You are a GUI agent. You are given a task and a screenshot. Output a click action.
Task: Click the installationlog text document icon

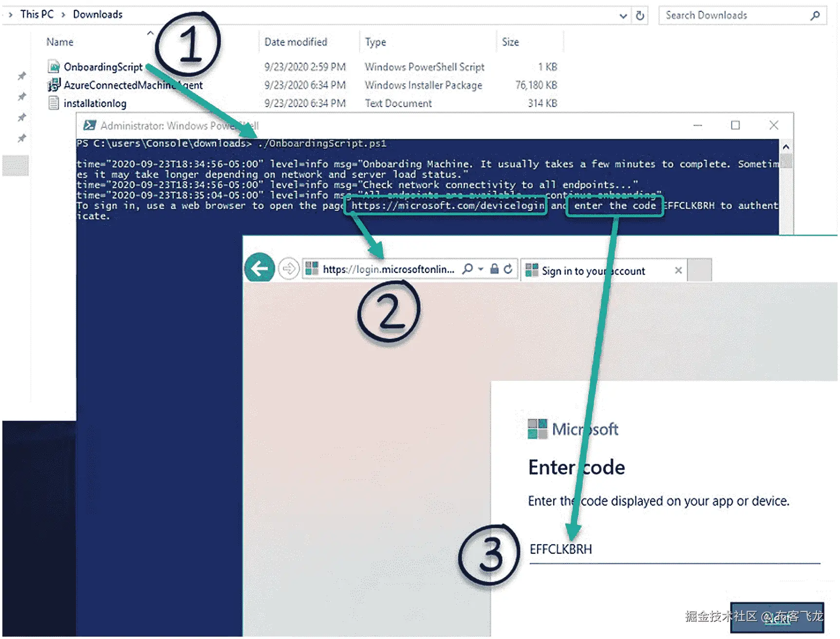(x=54, y=103)
